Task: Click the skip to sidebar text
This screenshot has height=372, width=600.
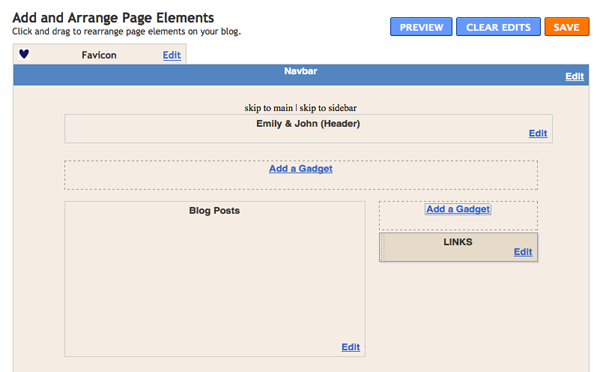Action: tap(328, 108)
